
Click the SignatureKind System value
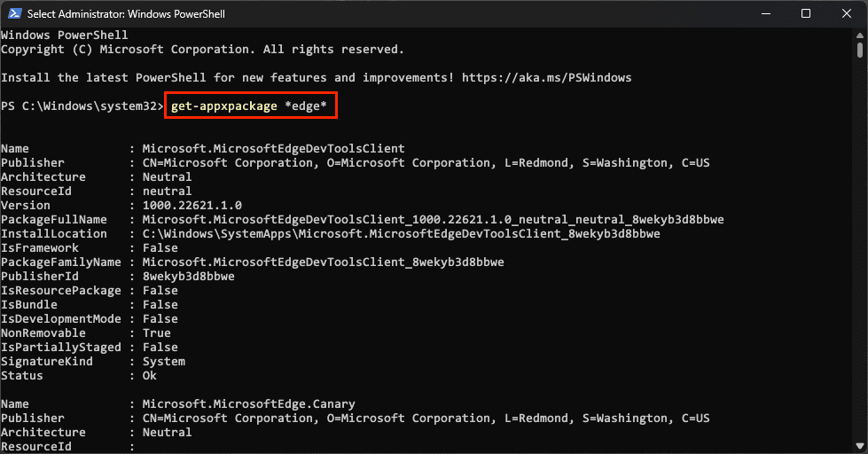pos(164,362)
